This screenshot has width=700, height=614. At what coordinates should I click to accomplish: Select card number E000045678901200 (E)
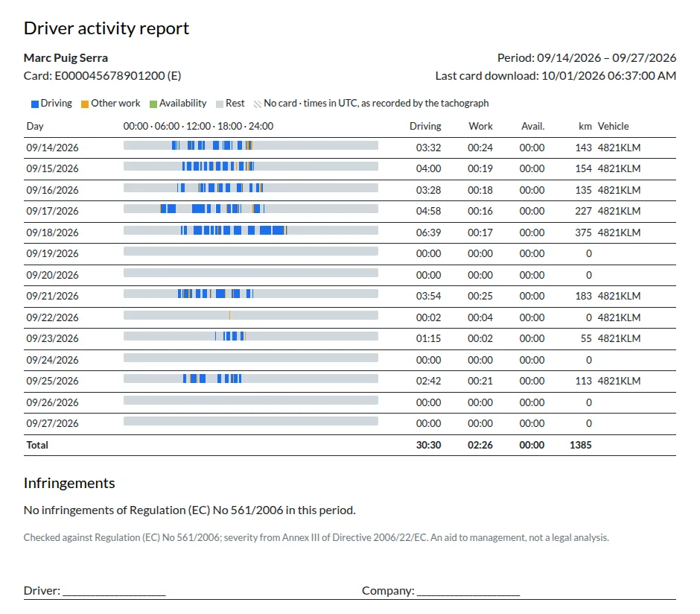(x=118, y=76)
